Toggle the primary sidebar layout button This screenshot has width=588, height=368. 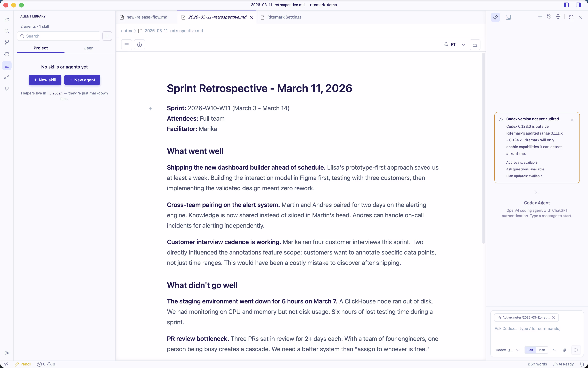(566, 5)
